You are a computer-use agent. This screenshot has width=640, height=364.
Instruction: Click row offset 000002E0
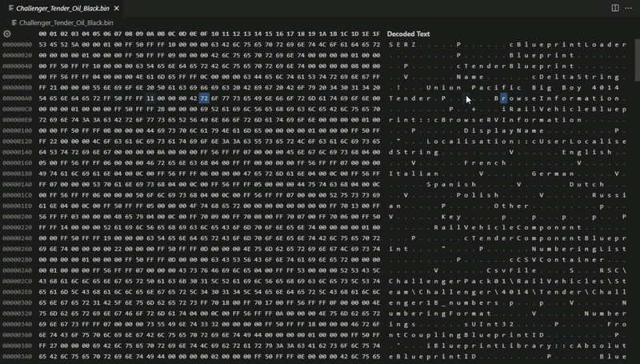(17, 292)
